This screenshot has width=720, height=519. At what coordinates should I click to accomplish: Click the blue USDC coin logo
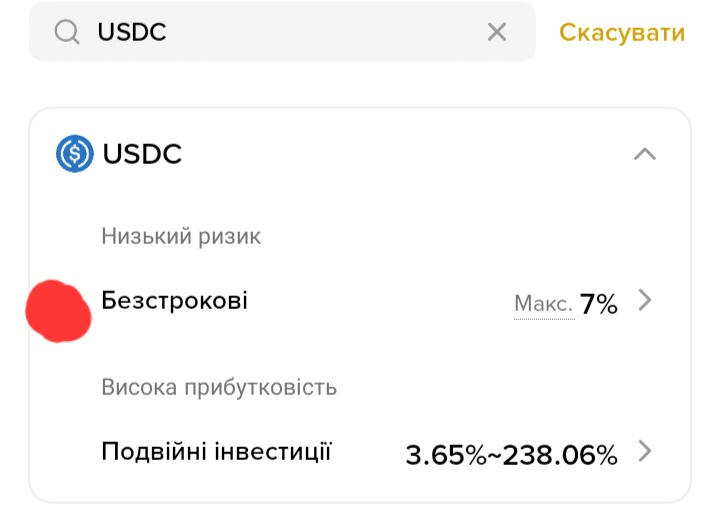coord(75,154)
